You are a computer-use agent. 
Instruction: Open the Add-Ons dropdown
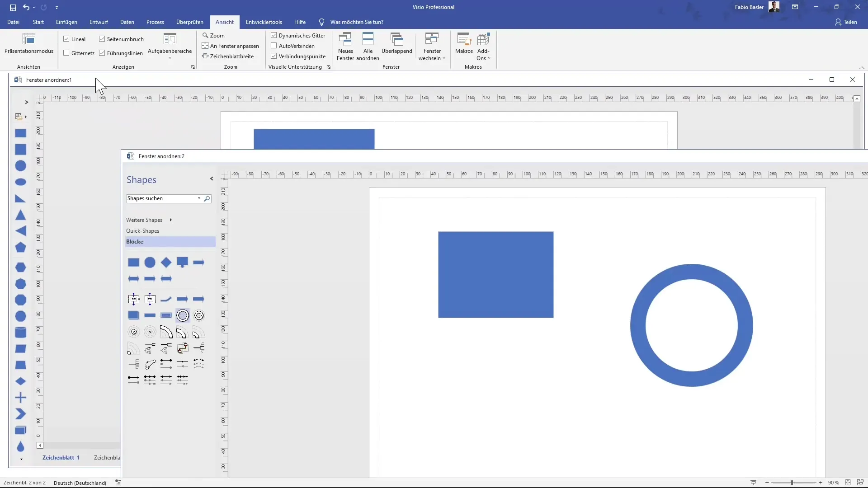click(483, 47)
